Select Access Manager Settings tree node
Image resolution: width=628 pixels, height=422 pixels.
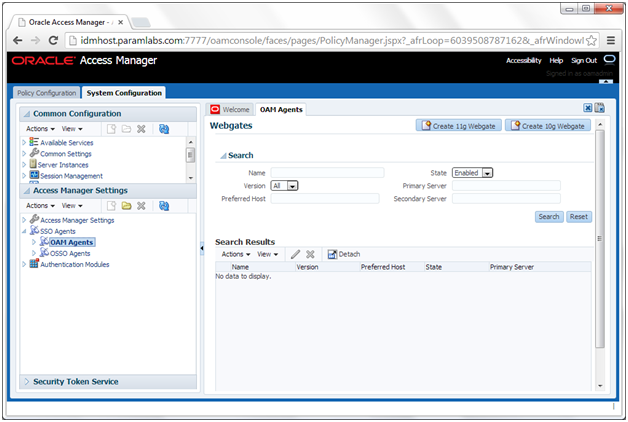click(x=77, y=220)
